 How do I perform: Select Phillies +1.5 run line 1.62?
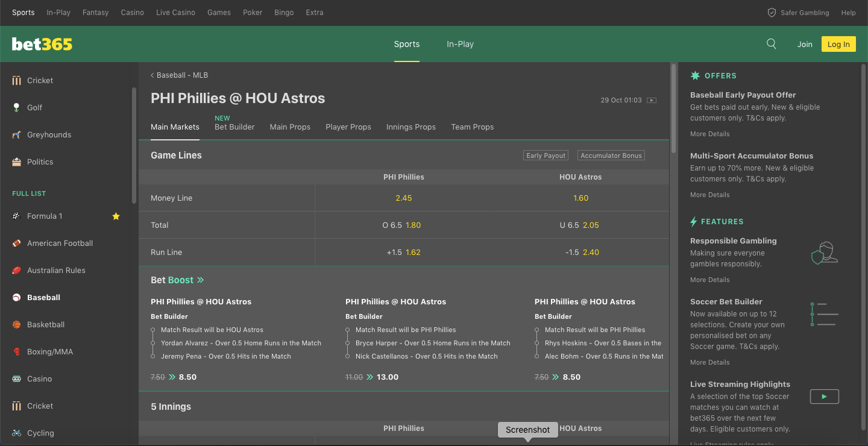(404, 252)
